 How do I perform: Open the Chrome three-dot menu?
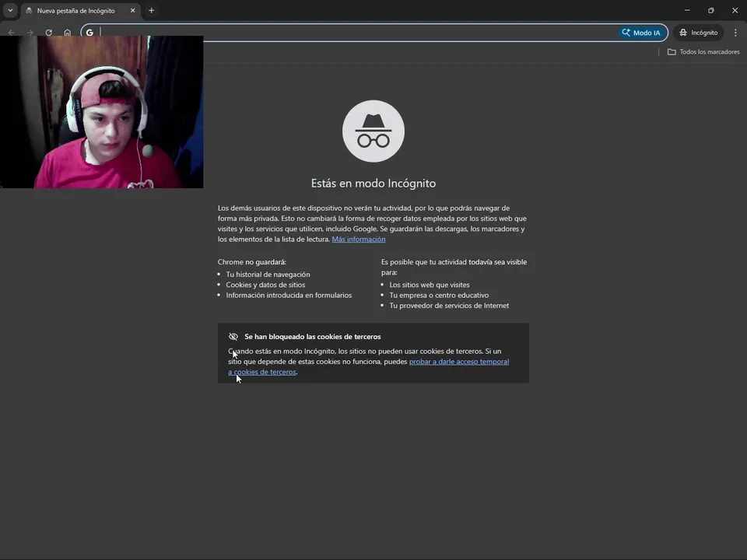(735, 33)
